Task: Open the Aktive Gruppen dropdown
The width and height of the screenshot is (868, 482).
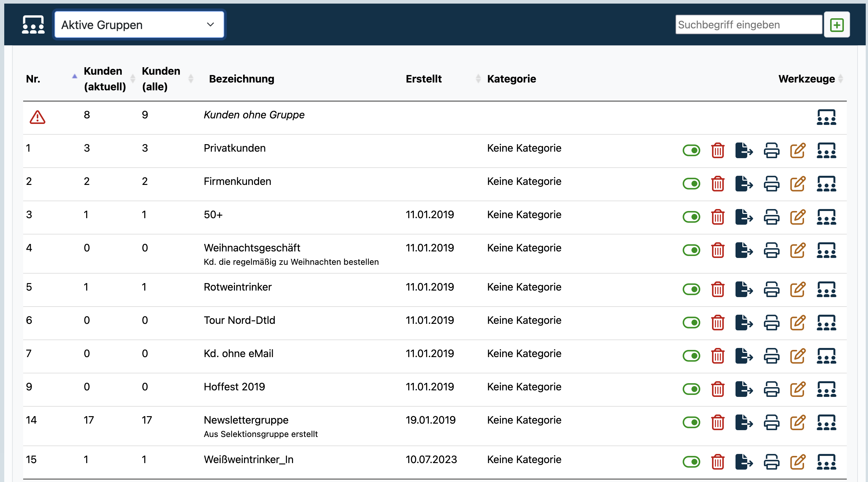Action: [139, 25]
